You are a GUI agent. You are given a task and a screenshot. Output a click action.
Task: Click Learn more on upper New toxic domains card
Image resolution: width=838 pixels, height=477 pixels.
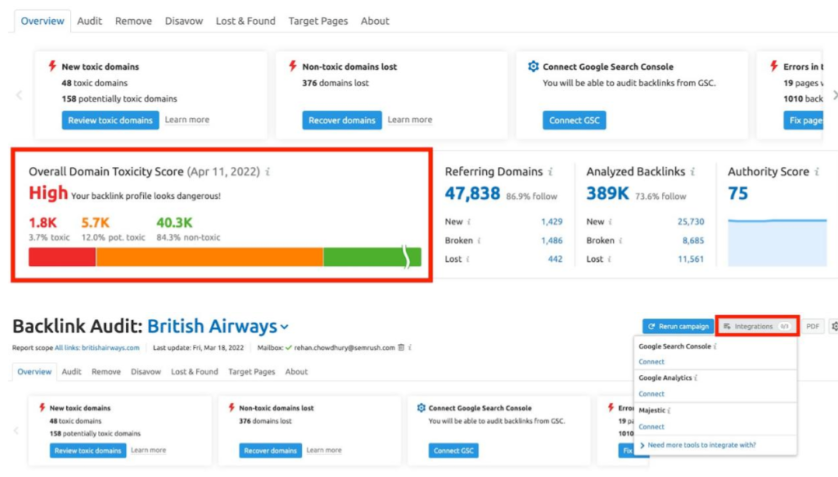[x=187, y=120]
